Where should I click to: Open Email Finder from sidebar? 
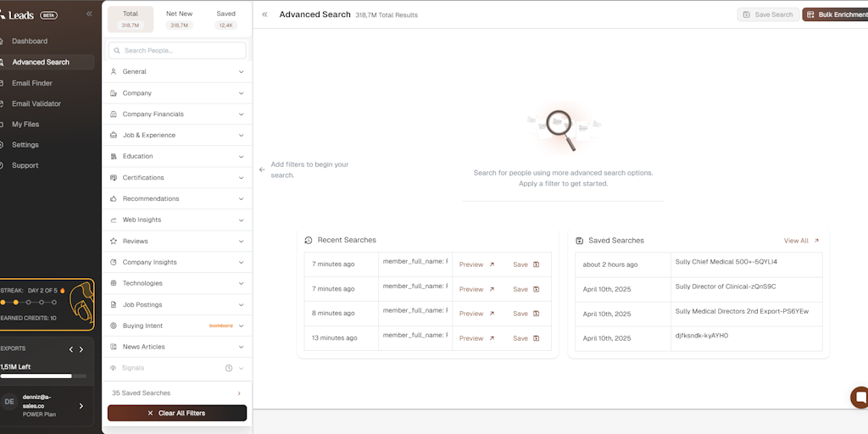pyautogui.click(x=32, y=83)
